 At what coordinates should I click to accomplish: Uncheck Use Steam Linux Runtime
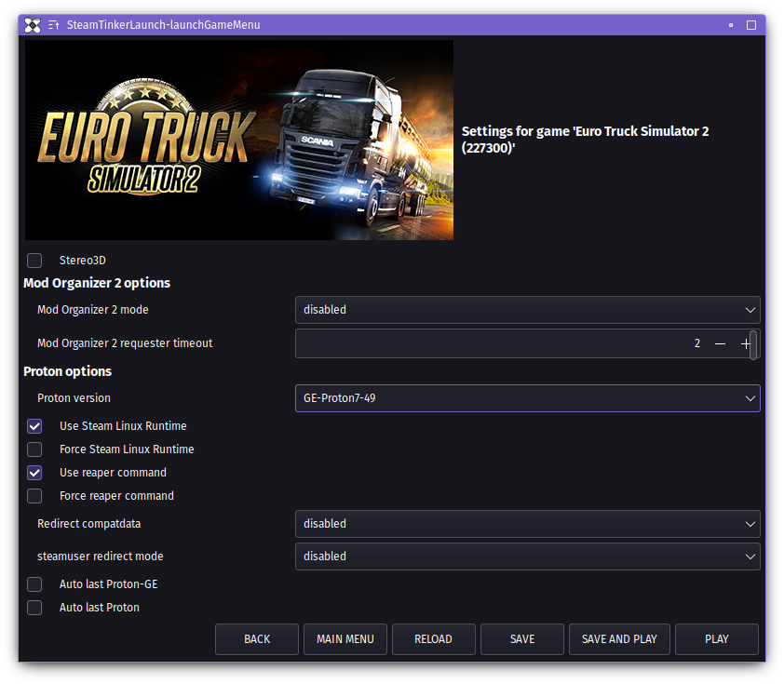[x=34, y=426]
